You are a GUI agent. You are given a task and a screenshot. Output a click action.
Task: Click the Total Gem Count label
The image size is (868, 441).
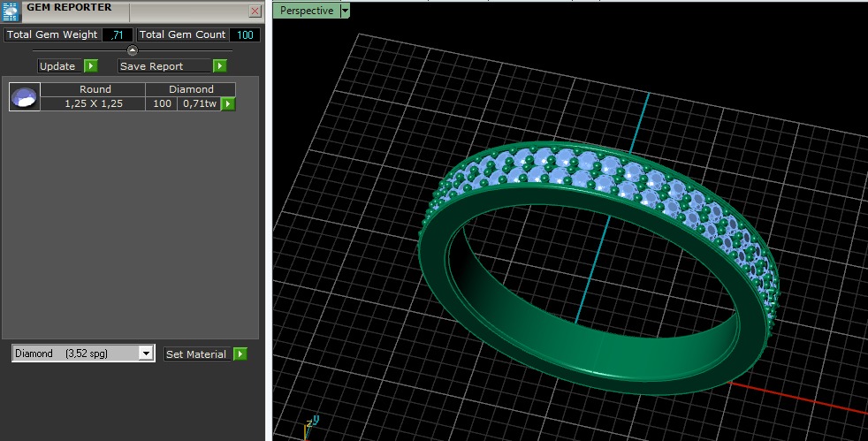point(183,34)
